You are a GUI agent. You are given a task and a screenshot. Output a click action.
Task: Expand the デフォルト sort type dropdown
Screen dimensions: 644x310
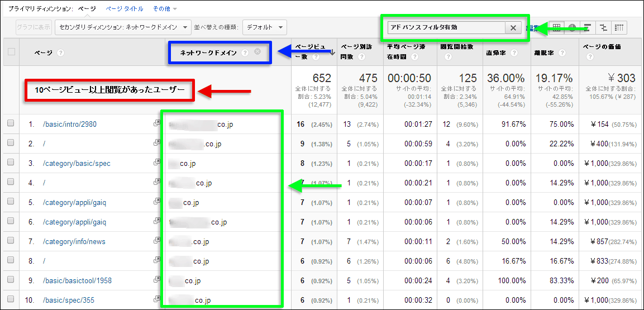[264, 27]
